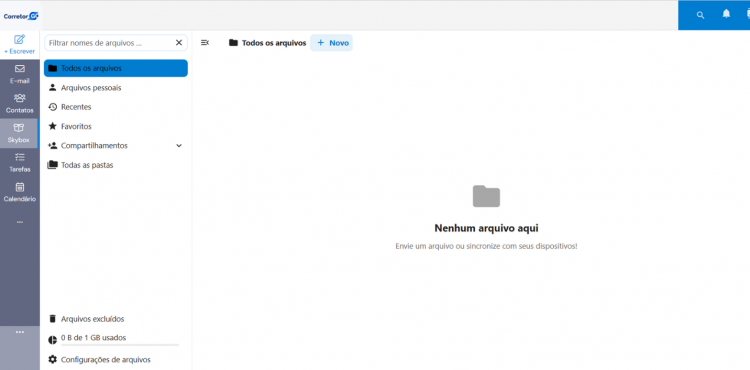Open the bottom sidebar more-options dots
Image resolution: width=750 pixels, height=370 pixels.
(x=20, y=332)
